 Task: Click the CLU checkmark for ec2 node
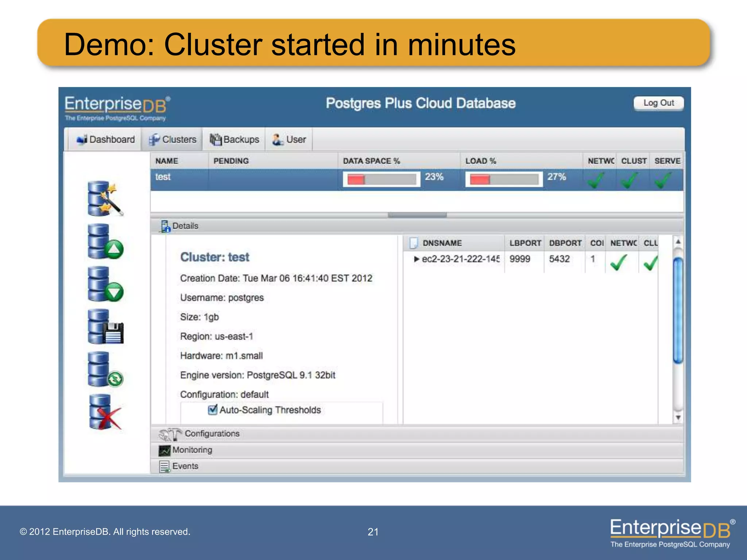click(651, 262)
